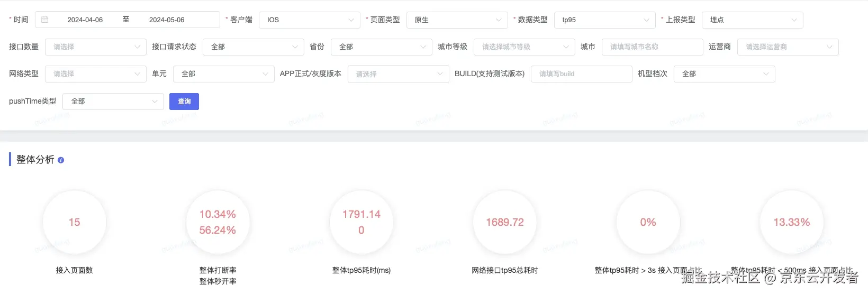The image size is (868, 294).
Task: Click the 城市 name input field
Action: (x=653, y=47)
